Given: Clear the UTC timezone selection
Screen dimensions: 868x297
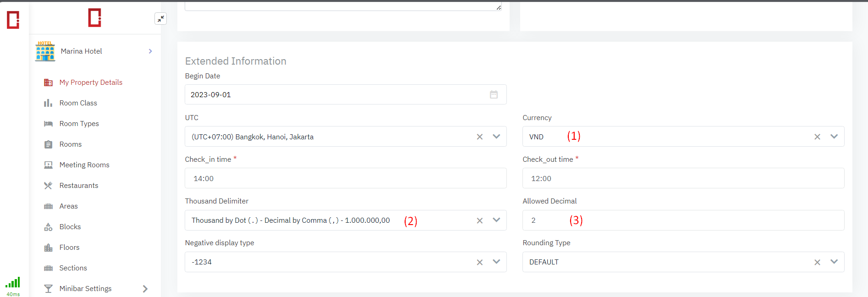Looking at the screenshot, I should point(479,137).
